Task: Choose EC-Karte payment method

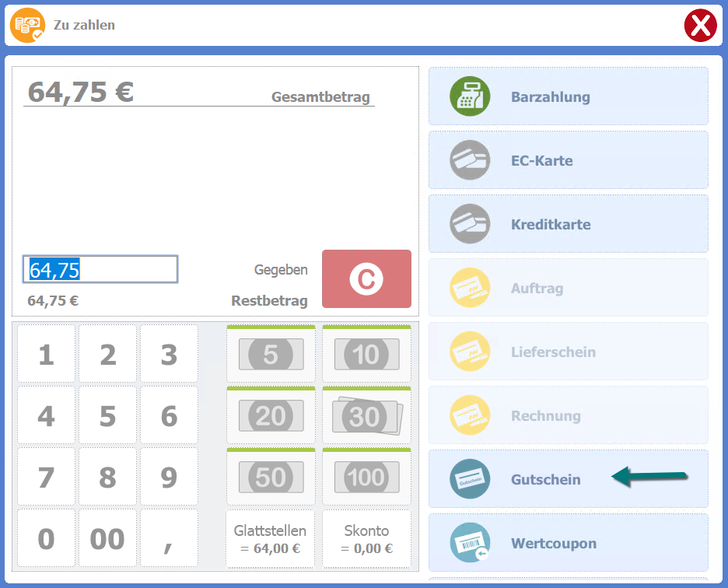Action: coord(568,160)
